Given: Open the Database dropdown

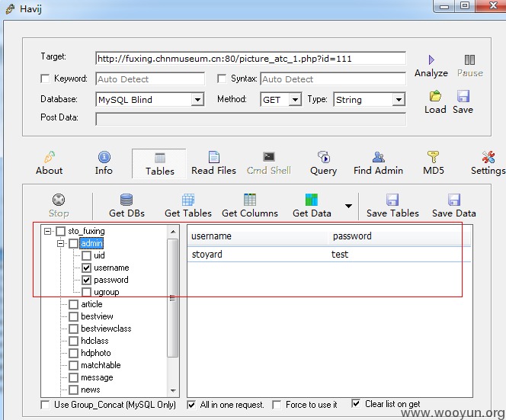Looking at the screenshot, I should pos(197,99).
